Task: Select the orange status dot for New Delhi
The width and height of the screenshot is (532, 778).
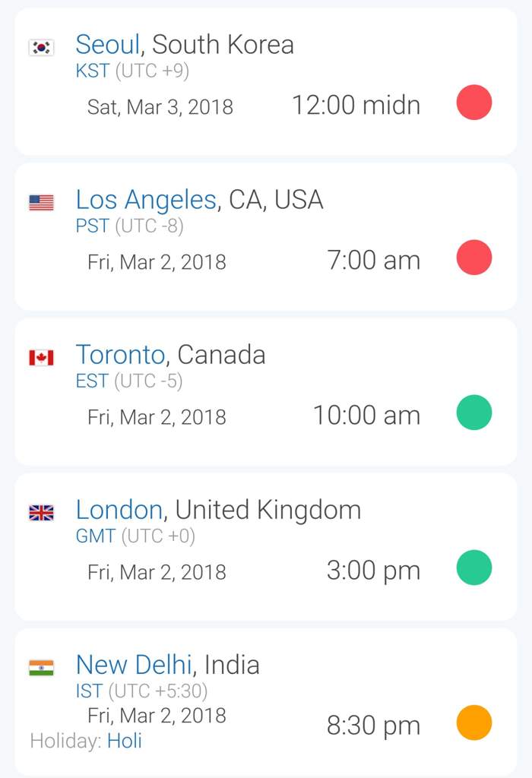Action: 474,723
